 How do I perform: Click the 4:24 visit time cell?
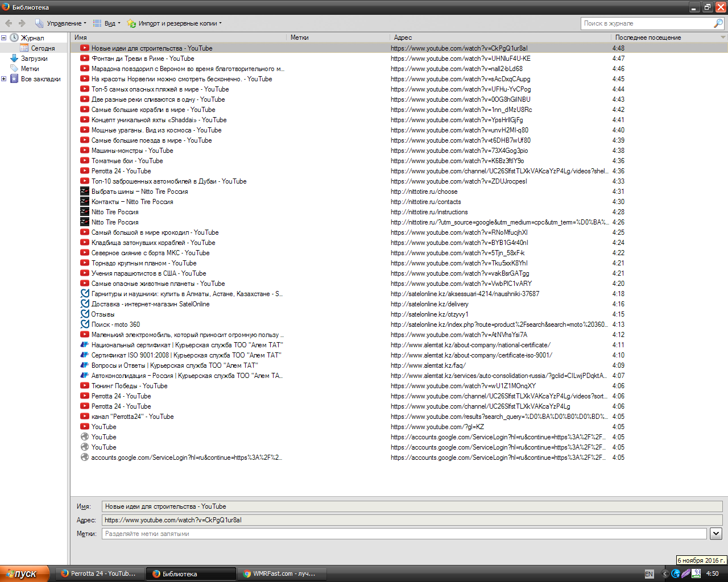point(618,242)
